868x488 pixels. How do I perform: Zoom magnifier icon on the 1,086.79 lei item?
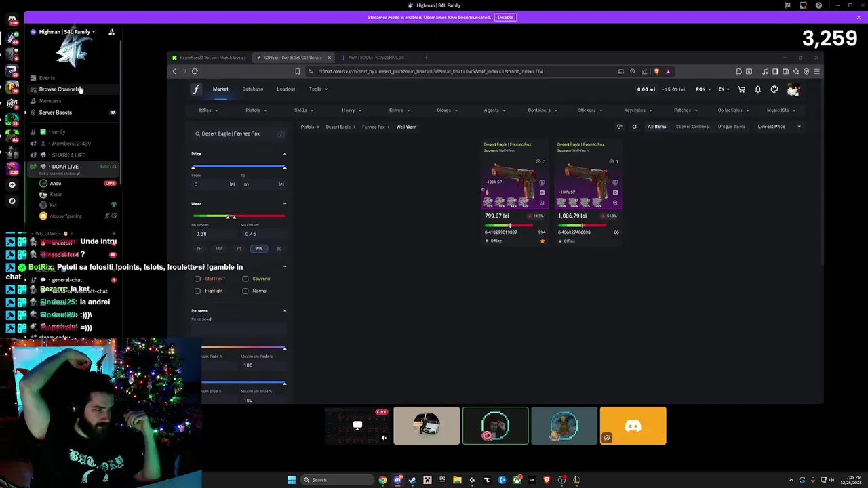point(615,203)
